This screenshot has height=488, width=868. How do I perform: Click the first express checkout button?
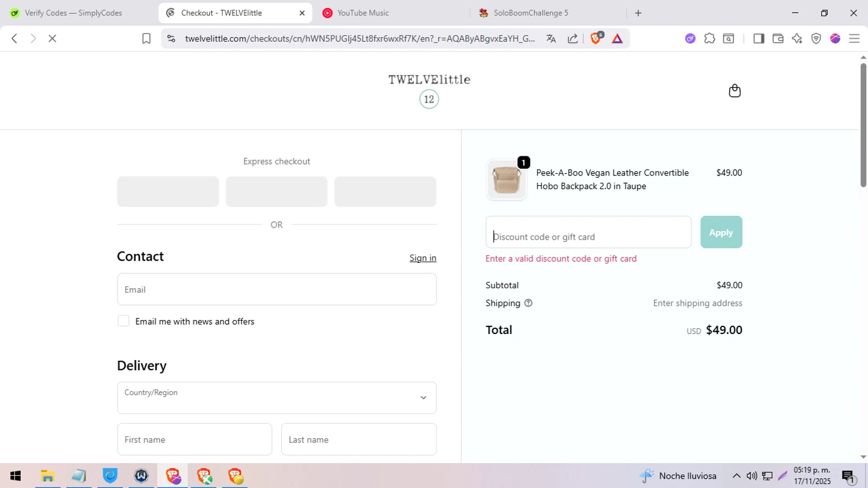coord(168,192)
